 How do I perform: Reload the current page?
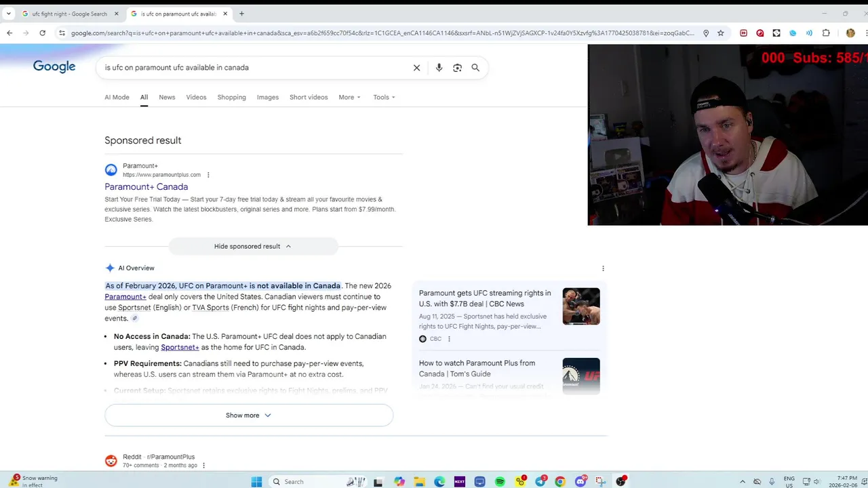42,33
